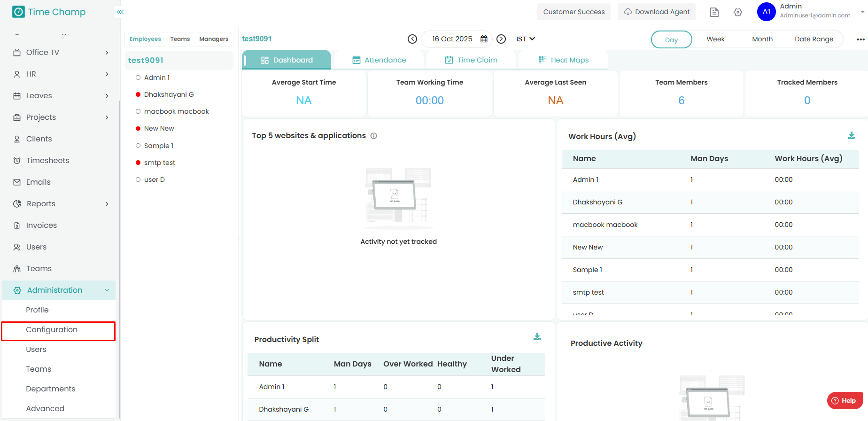Click the Office TV sidebar icon

pos(17,53)
